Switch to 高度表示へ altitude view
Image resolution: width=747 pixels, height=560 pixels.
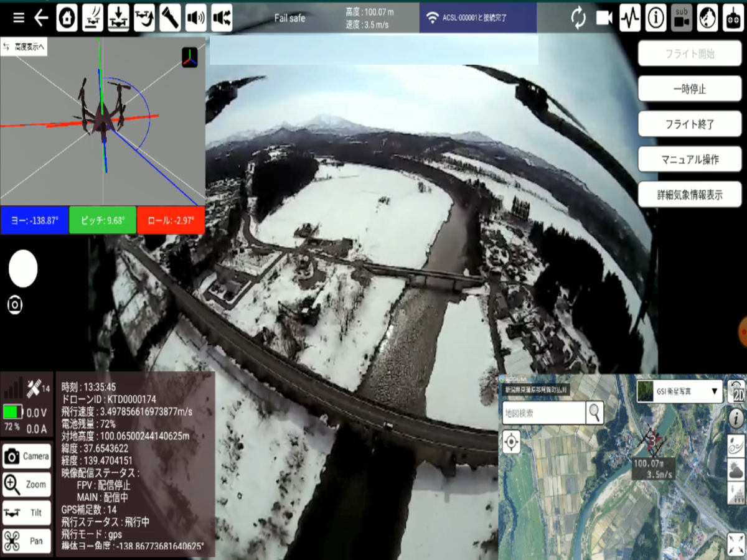tap(24, 47)
